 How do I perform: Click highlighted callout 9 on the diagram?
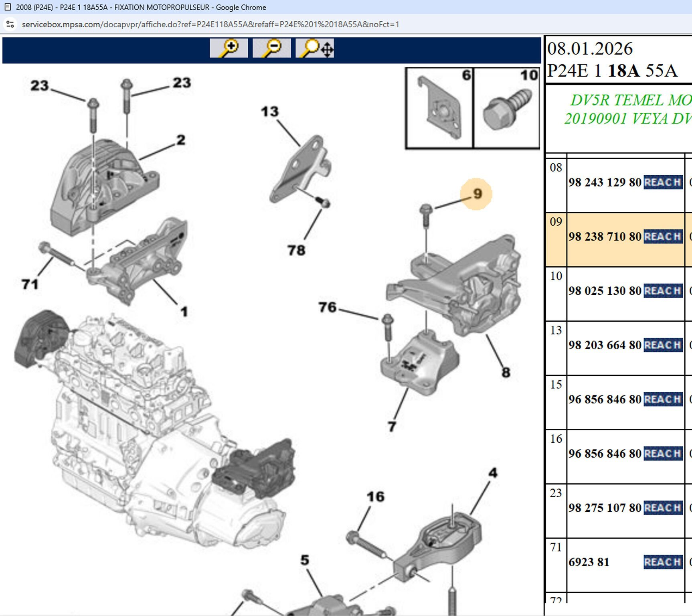pos(477,195)
